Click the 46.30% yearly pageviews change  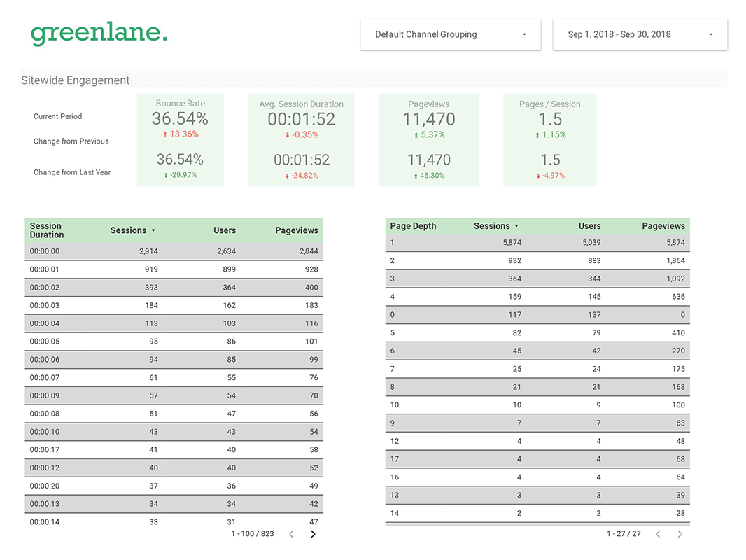429,176
